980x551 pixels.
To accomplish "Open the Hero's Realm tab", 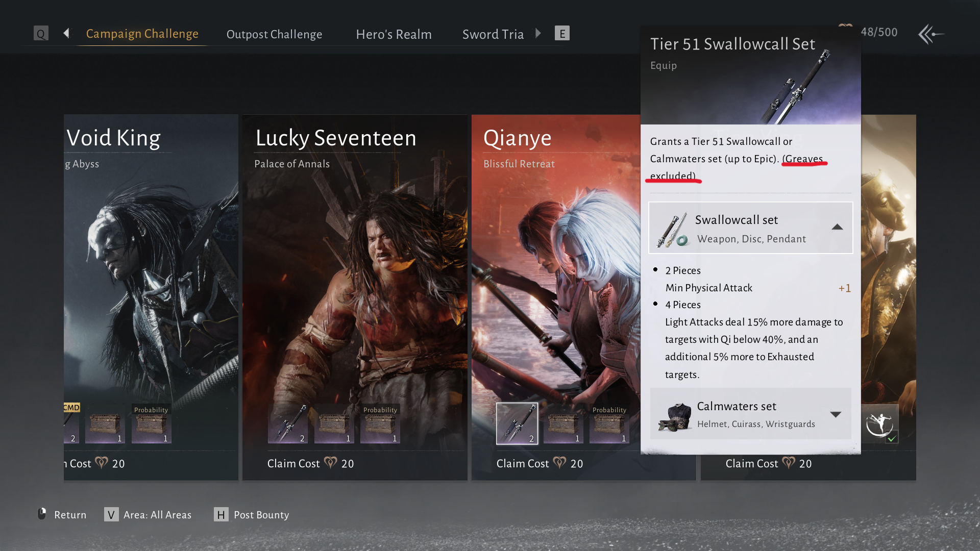I will (x=394, y=34).
